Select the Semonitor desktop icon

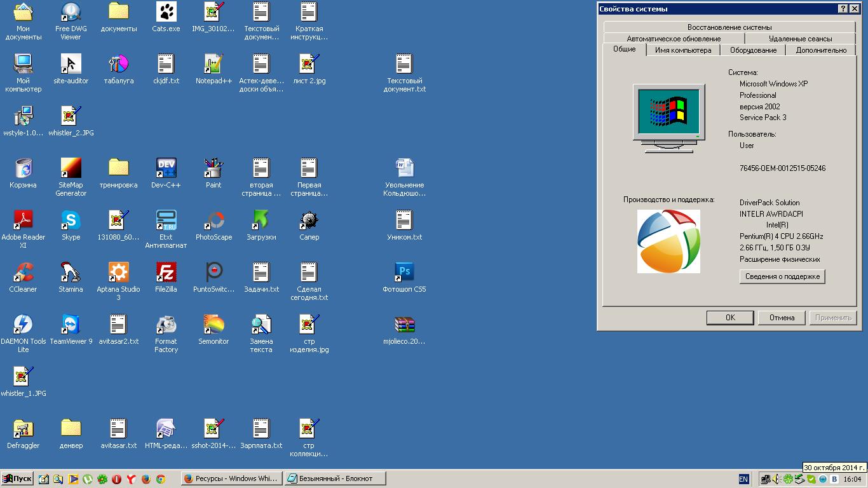click(x=214, y=330)
